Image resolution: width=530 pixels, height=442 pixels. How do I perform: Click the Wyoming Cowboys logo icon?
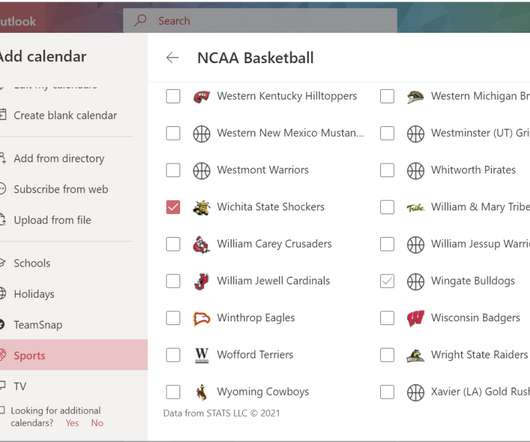click(x=201, y=392)
